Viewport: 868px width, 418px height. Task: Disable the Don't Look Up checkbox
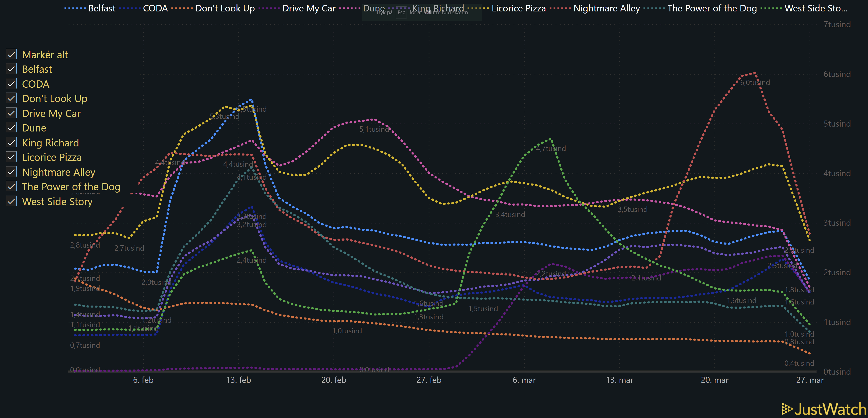click(11, 98)
